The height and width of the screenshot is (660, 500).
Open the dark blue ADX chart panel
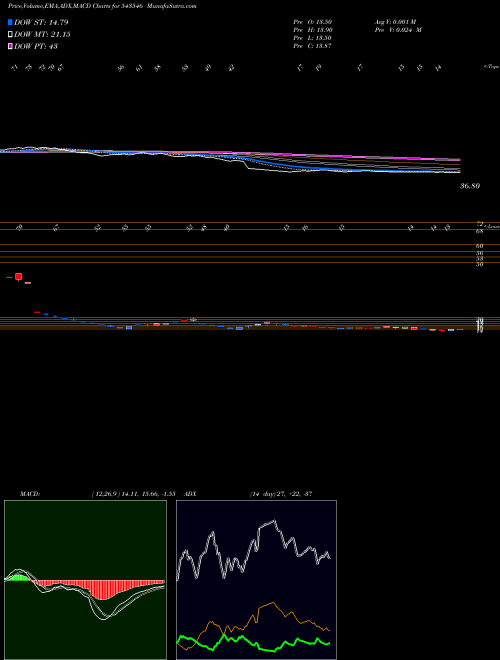coord(256,580)
